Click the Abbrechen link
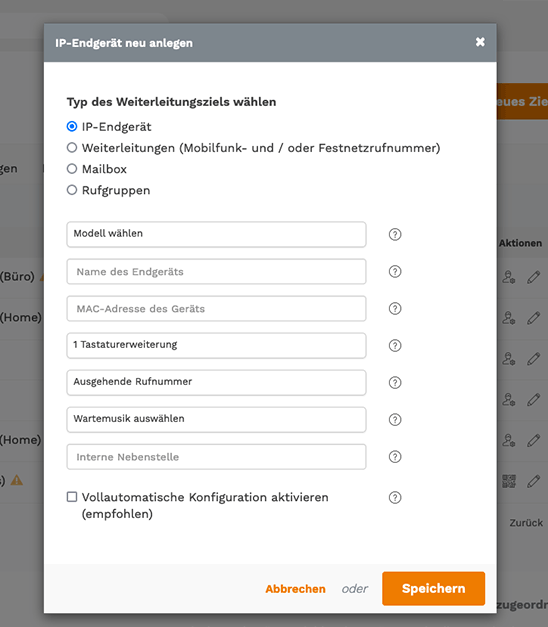 click(x=295, y=589)
